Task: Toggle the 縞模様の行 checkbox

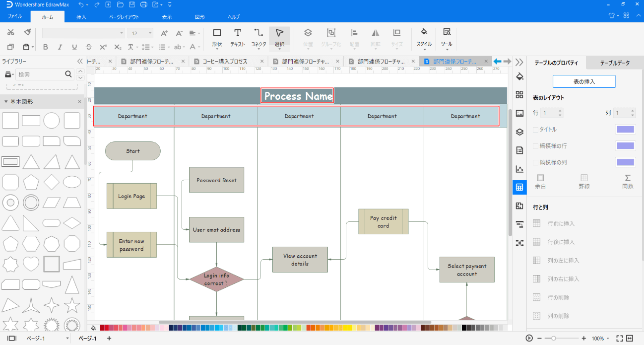Action: 535,146
